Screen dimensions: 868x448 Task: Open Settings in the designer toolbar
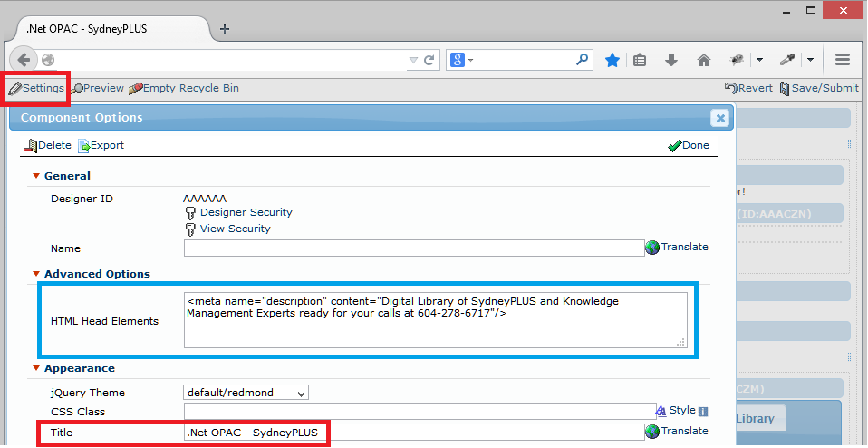click(37, 88)
